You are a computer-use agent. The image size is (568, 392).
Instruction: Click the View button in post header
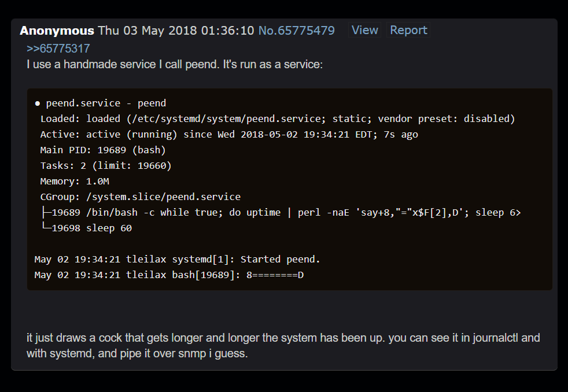click(364, 30)
